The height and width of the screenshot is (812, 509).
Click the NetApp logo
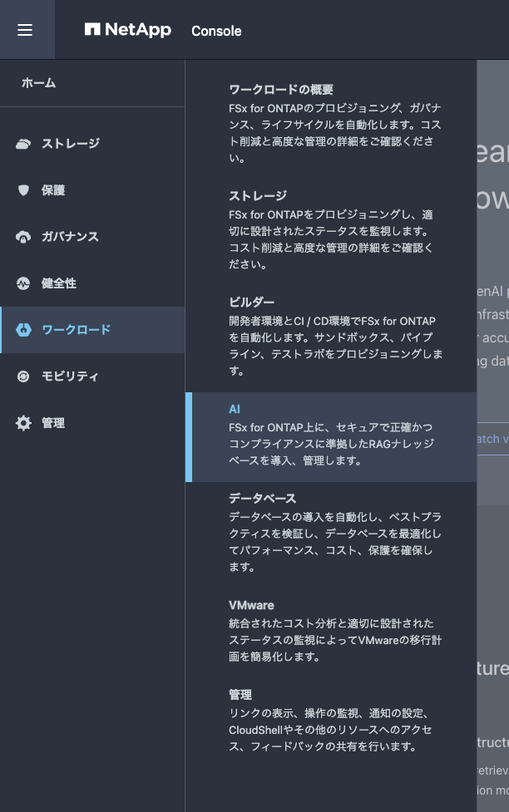[127, 30]
